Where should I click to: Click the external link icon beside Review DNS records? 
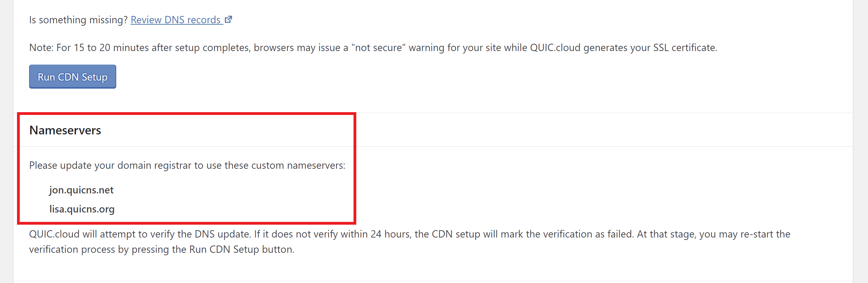229,19
